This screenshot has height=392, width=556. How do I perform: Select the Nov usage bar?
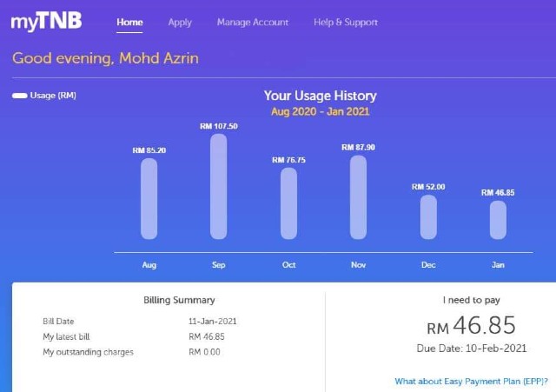pos(358,197)
